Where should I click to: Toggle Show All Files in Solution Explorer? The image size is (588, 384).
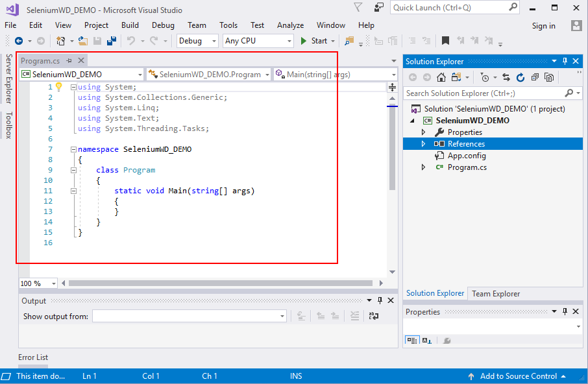coord(549,77)
